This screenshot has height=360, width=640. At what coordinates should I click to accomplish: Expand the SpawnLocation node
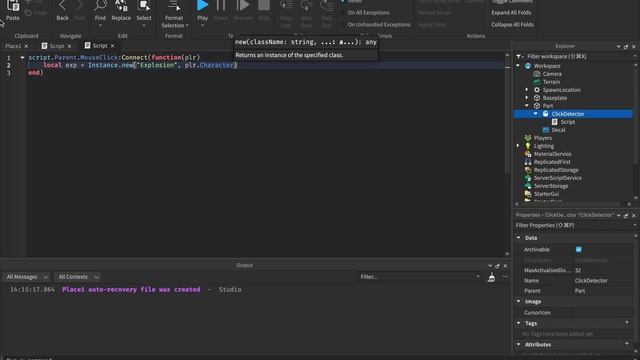(527, 90)
